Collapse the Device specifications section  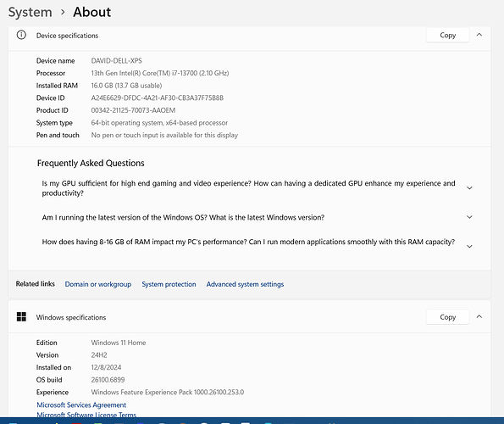[479, 35]
